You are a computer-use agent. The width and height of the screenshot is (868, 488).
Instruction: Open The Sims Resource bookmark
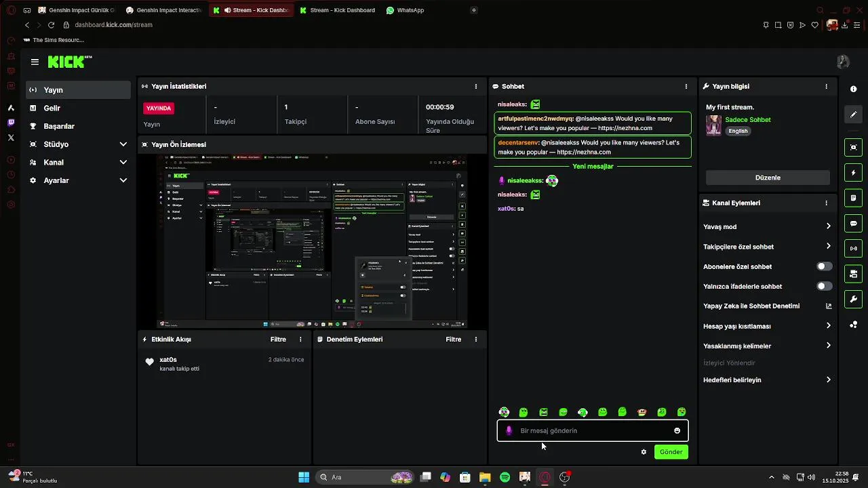click(x=54, y=40)
